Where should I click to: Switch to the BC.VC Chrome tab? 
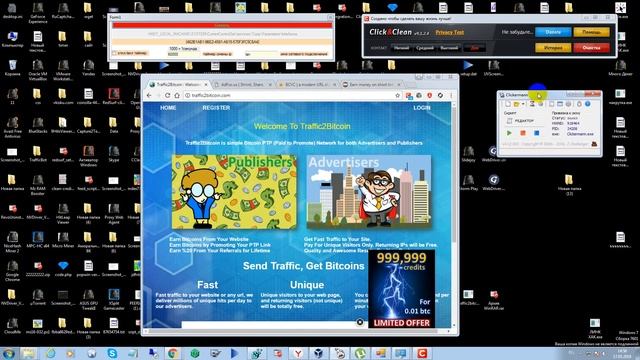pos(307,84)
